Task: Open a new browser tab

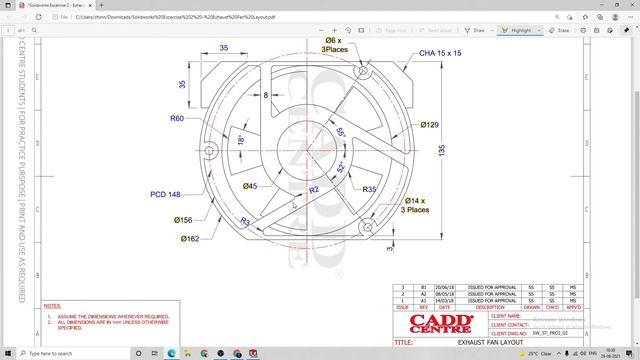Action: click(x=101, y=5)
